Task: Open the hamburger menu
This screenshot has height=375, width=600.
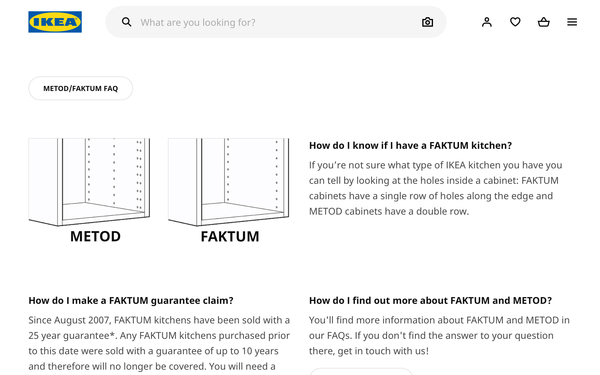Action: click(572, 22)
